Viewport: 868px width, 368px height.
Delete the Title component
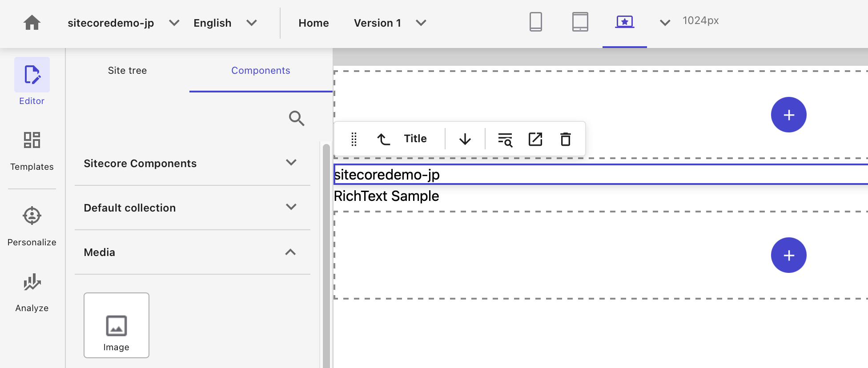click(566, 139)
